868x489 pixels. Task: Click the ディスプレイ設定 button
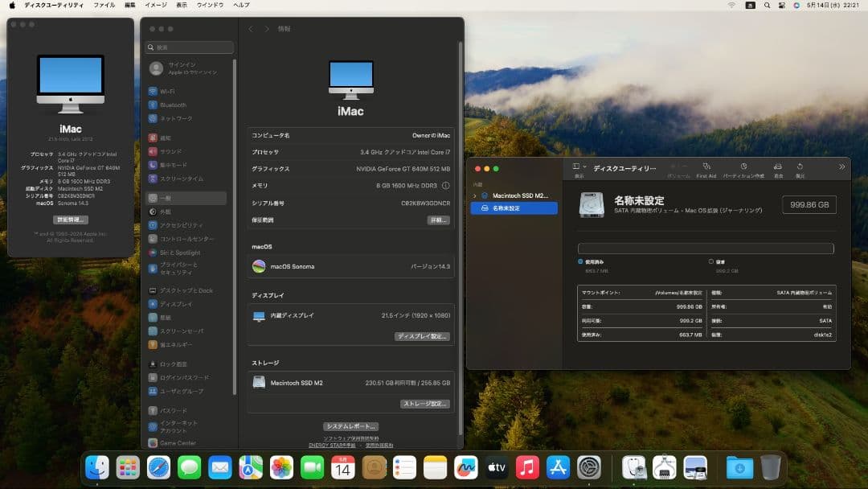422,336
